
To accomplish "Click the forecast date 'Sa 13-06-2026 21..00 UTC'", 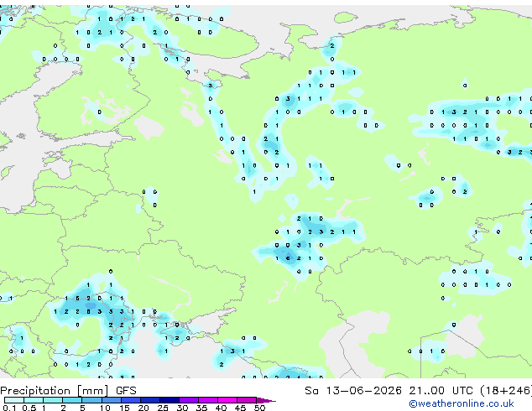I will click(x=389, y=391).
